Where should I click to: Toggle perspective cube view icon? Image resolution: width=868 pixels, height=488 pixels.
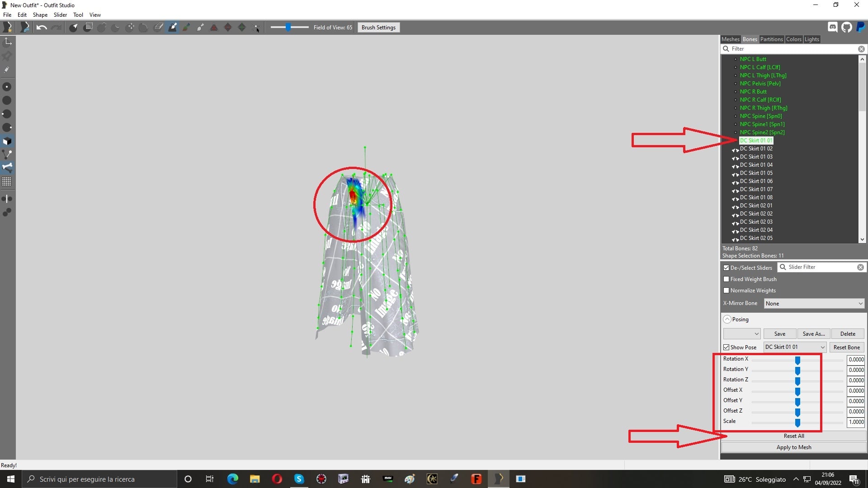[7, 141]
